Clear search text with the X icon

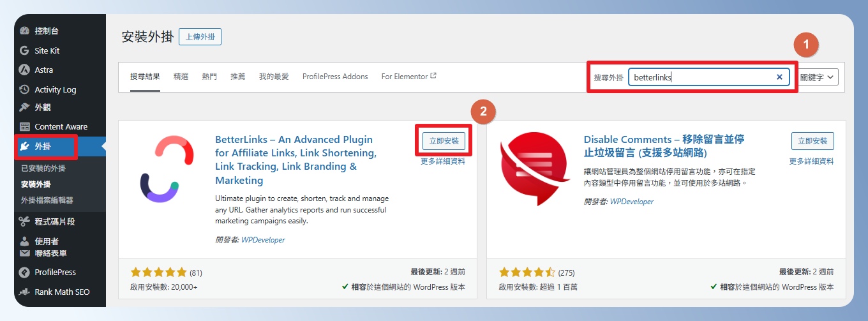(x=779, y=77)
